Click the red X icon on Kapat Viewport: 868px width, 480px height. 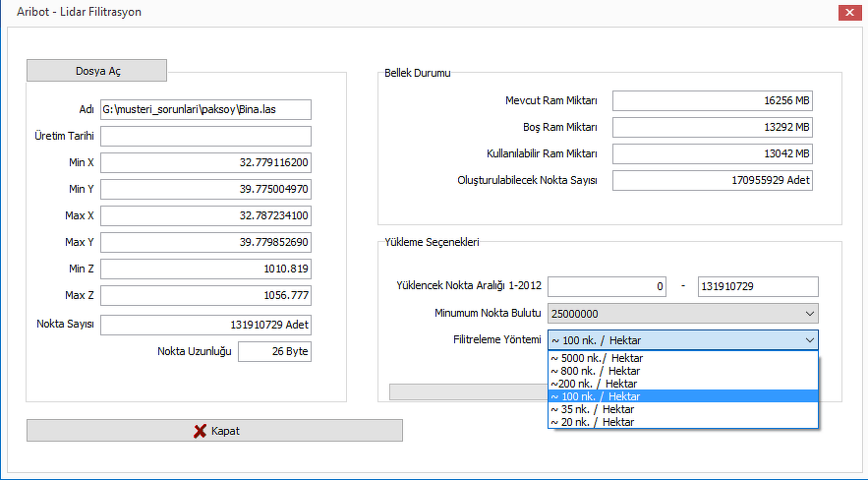[200, 431]
